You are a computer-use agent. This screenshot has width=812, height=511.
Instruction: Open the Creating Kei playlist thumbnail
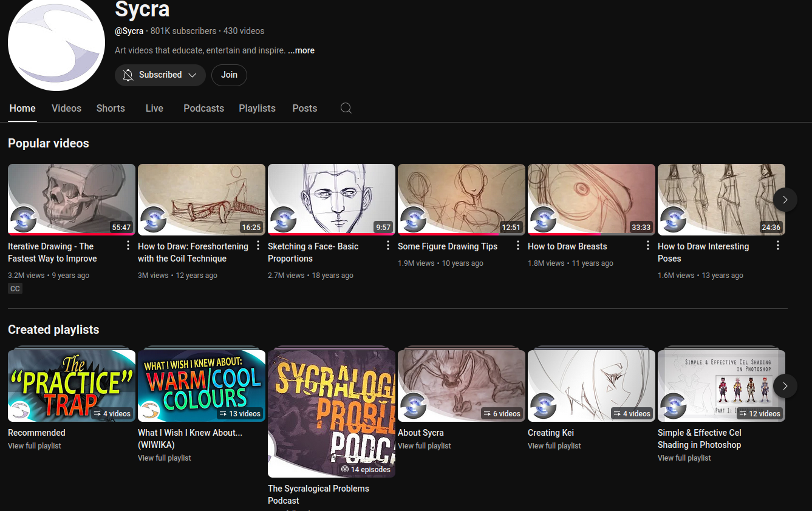click(592, 386)
